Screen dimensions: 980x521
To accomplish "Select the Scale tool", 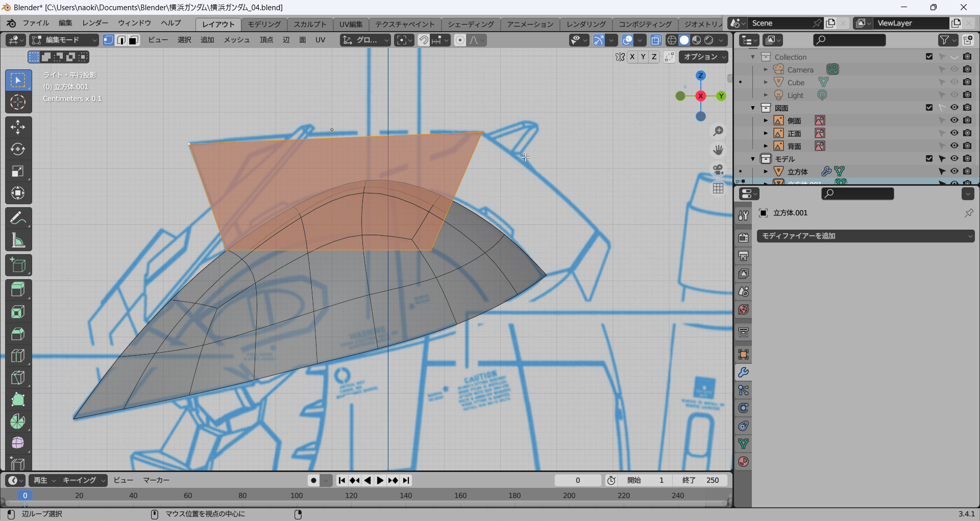I will click(x=18, y=171).
